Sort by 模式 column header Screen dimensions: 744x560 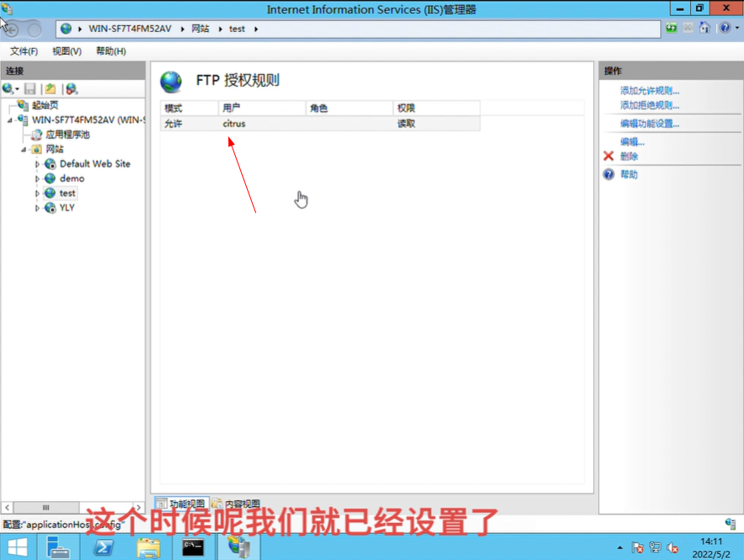[190, 108]
